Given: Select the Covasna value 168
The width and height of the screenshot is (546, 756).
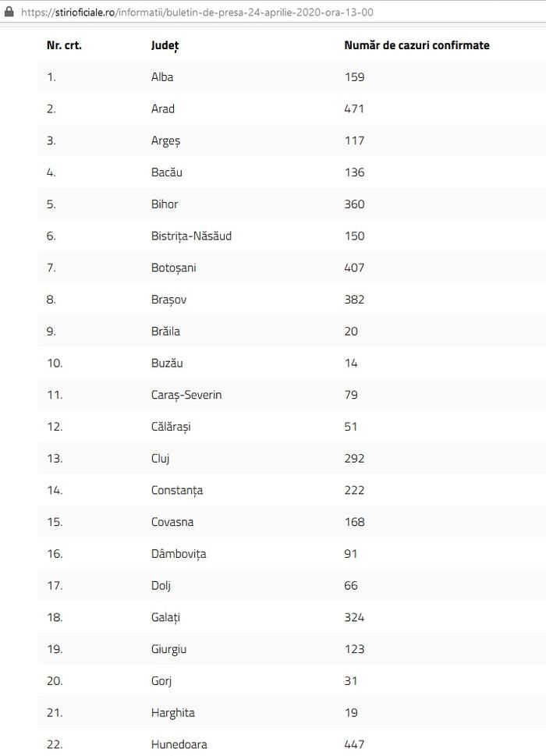Looking at the screenshot, I should [355, 522].
